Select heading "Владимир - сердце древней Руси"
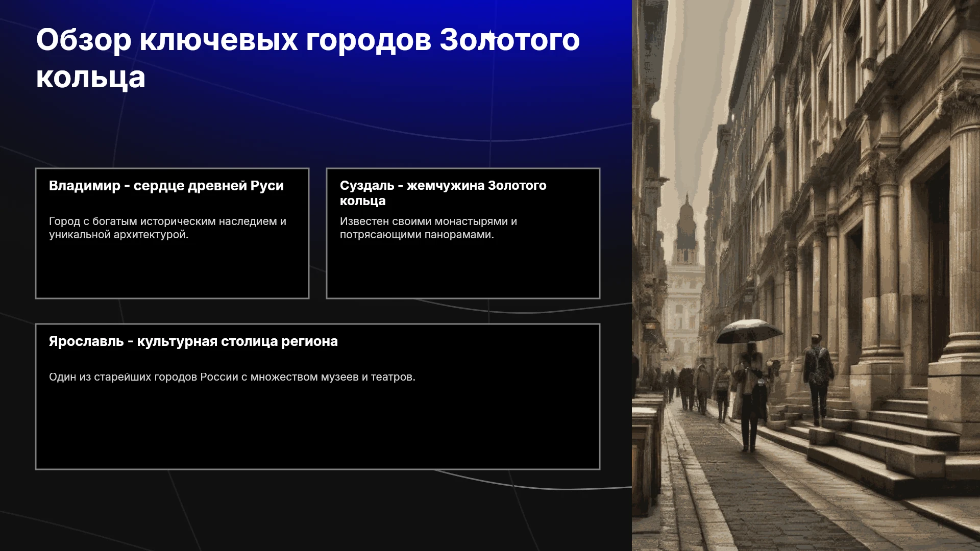Viewport: 980px width, 551px height. [x=166, y=186]
